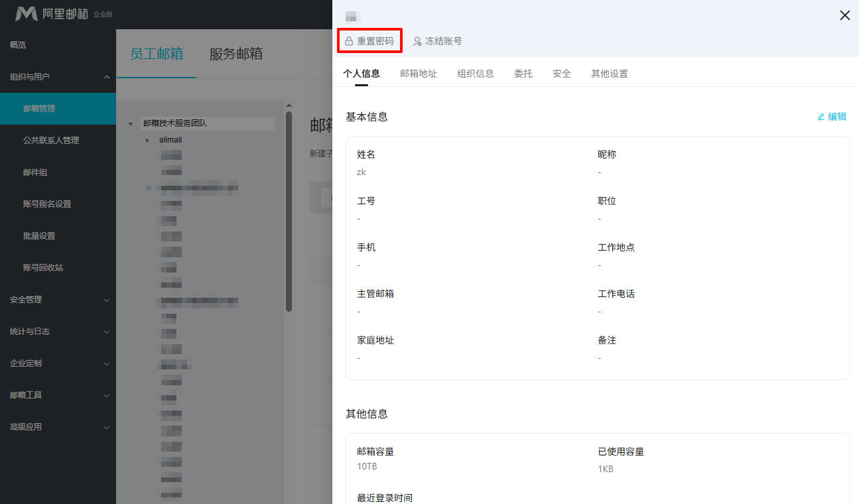
Task: Click the 1KB used capacity value
Action: pyautogui.click(x=606, y=469)
